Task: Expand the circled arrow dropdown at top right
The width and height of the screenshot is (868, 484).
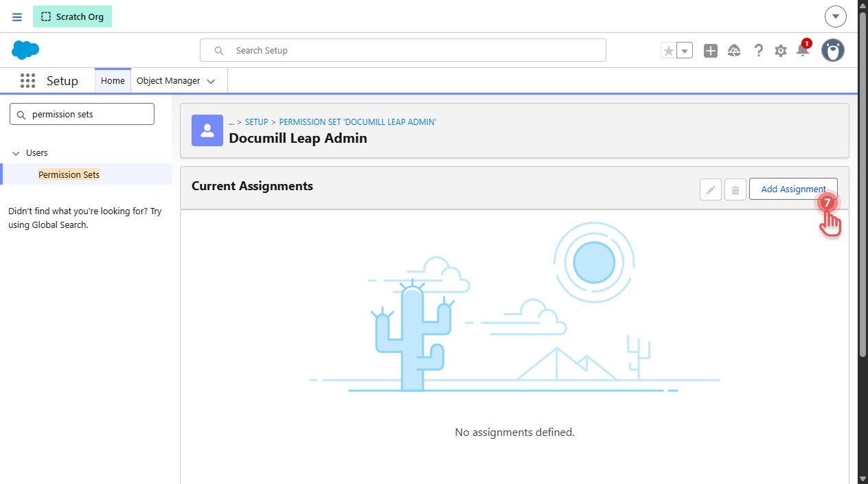Action: coord(836,16)
